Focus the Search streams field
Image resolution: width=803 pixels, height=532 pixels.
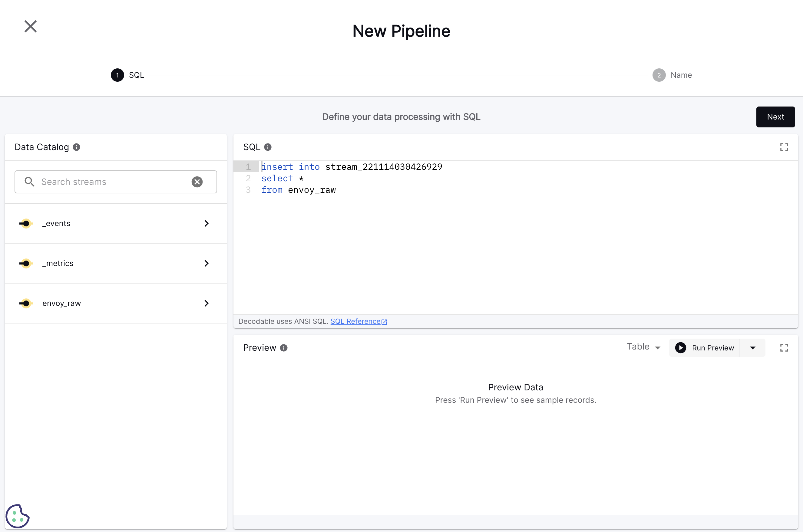[112, 182]
